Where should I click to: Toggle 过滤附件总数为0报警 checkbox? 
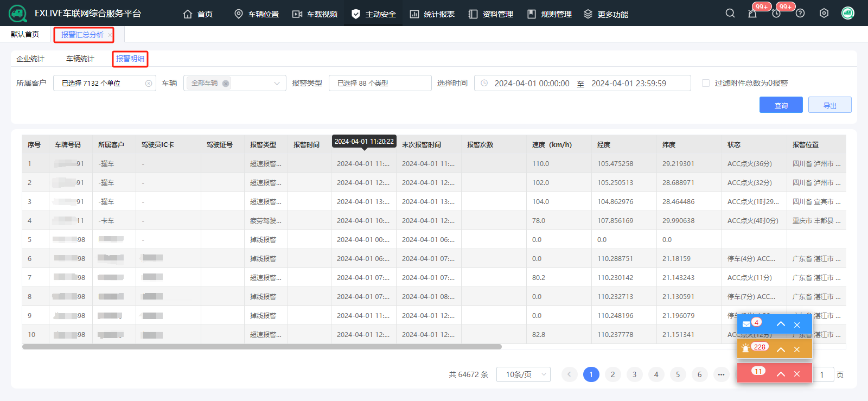(x=706, y=83)
